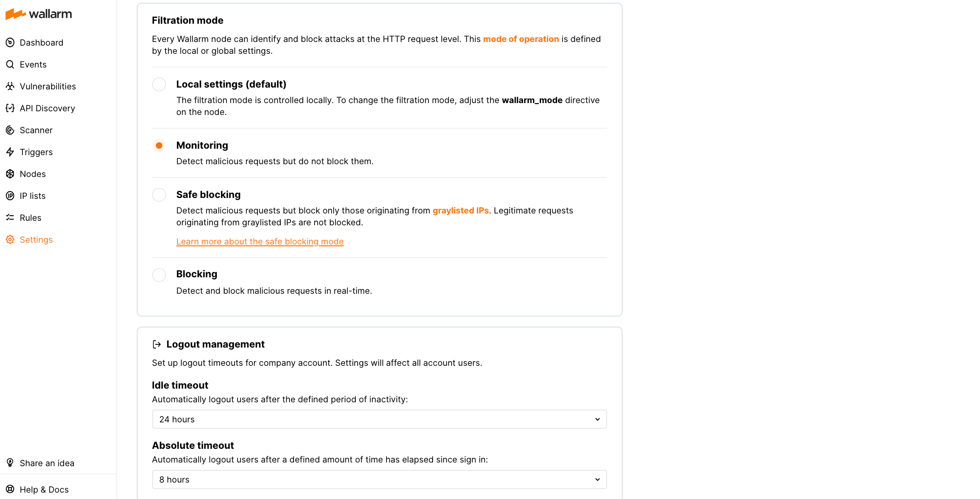
Task: Open the safe blocking mode learn more link
Action: click(x=260, y=242)
